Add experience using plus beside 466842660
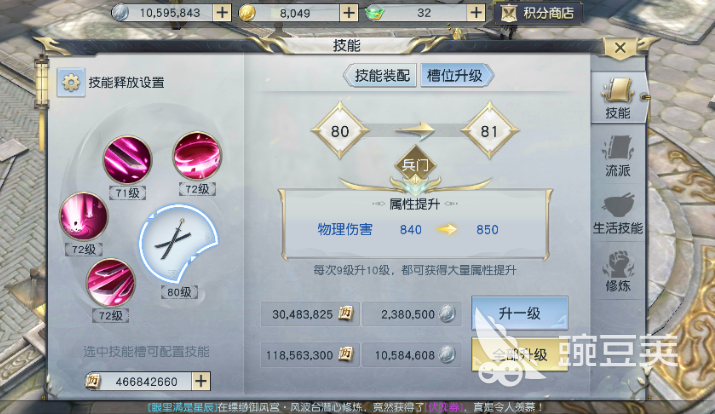 (x=201, y=381)
